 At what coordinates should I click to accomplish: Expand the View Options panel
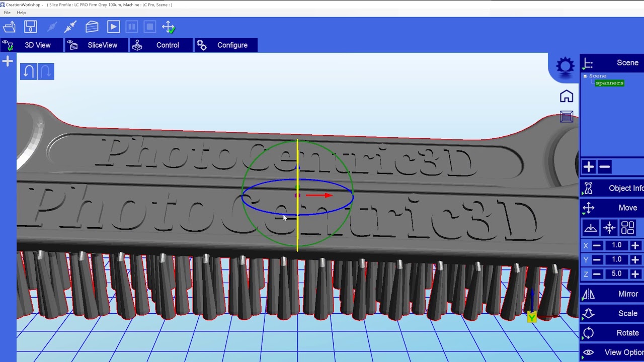coord(612,352)
